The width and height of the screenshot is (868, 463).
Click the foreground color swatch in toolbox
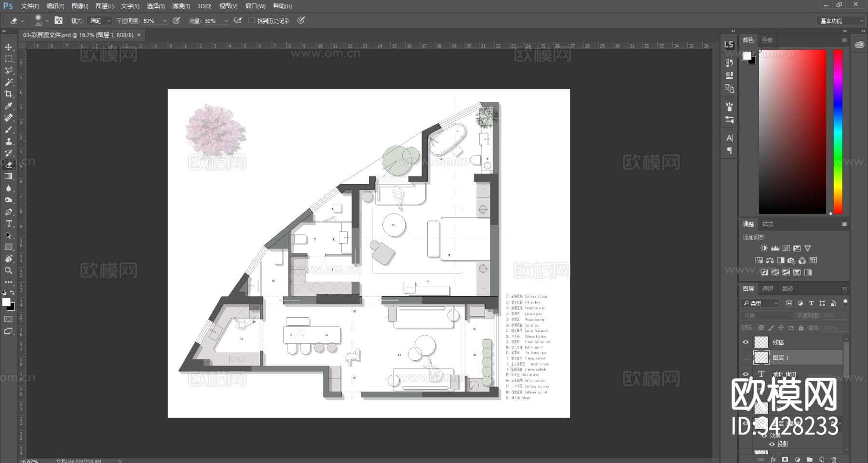click(6, 302)
